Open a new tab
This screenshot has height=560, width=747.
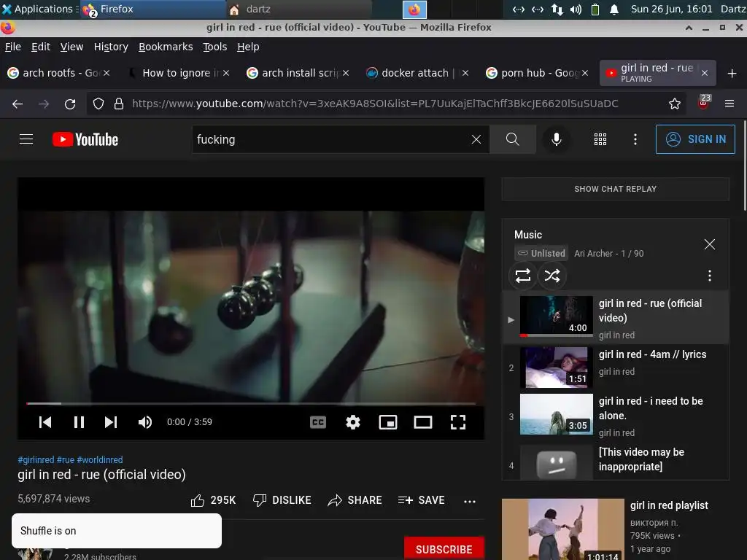coord(732,73)
